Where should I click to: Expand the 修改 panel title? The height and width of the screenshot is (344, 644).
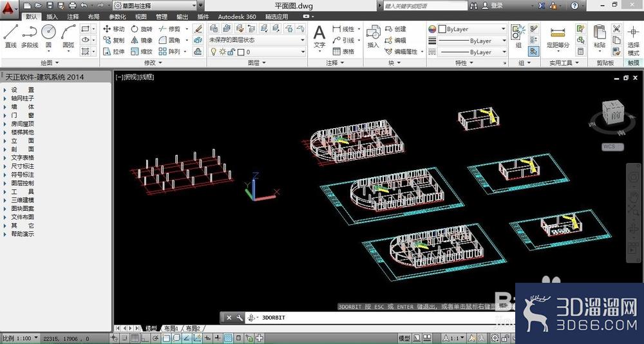[x=153, y=63]
